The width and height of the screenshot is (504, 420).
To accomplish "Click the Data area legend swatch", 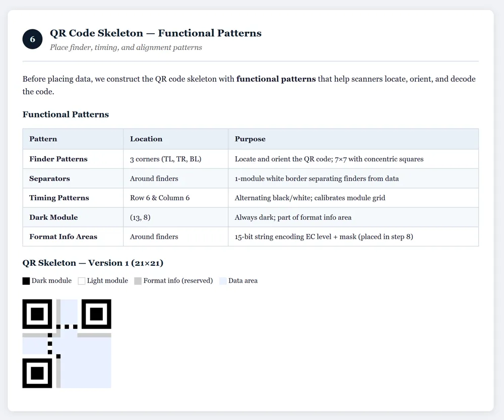I will 223,281.
